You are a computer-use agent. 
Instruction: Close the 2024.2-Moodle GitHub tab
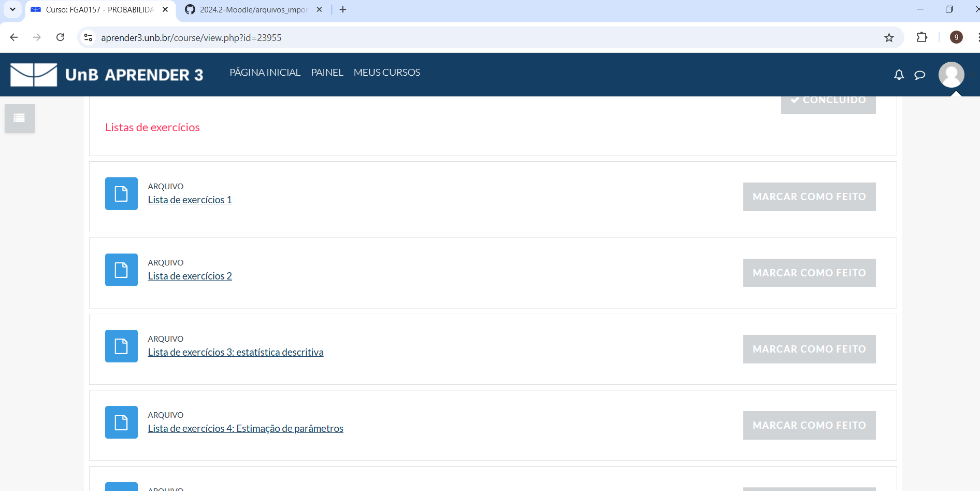click(319, 9)
